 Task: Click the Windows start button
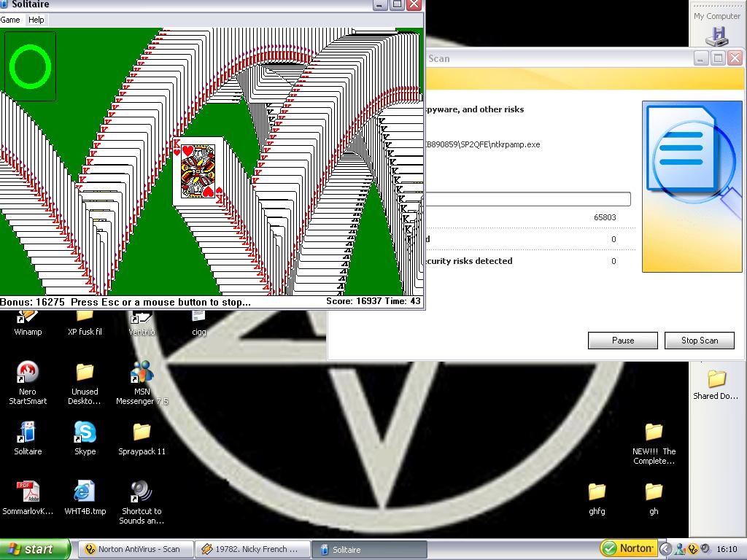point(35,549)
